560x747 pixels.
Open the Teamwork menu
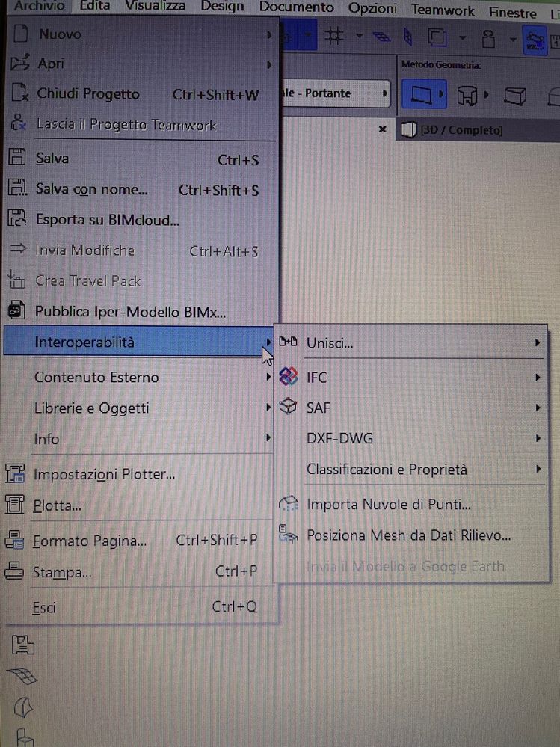coord(443,10)
